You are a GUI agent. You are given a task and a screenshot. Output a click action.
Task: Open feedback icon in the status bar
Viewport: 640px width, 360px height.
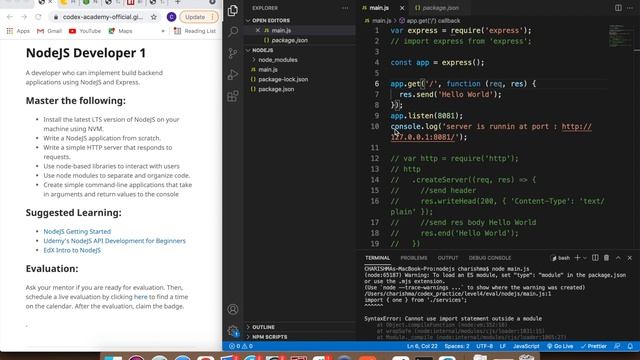point(617,346)
